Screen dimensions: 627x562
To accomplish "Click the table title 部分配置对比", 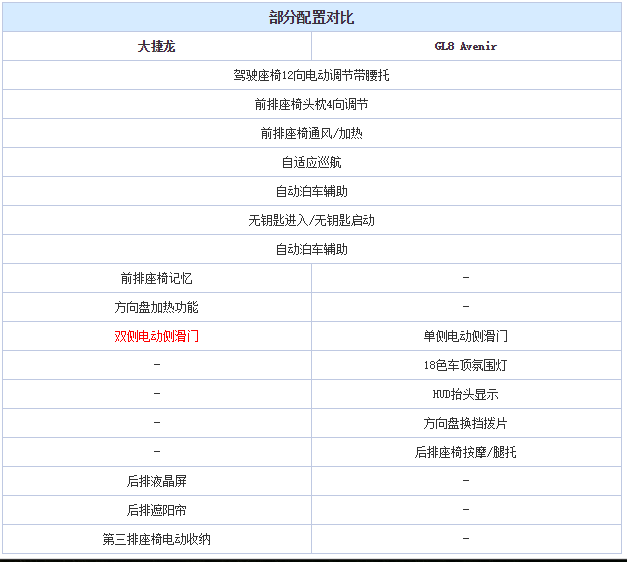I will click(312, 18).
